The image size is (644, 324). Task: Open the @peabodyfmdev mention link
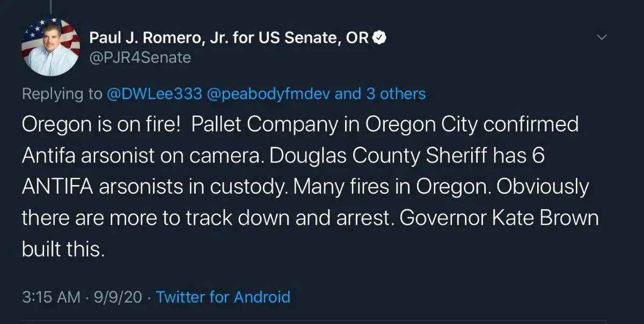268,94
